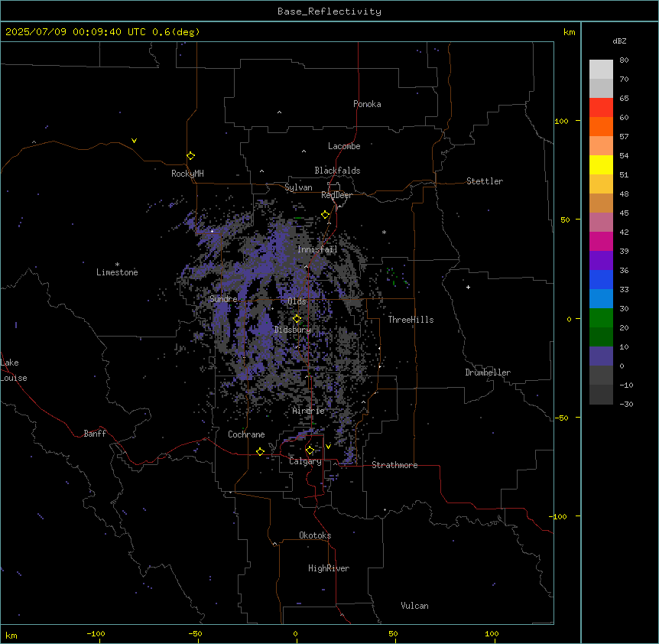
Task: Click the Olds city label
Action: (297, 301)
